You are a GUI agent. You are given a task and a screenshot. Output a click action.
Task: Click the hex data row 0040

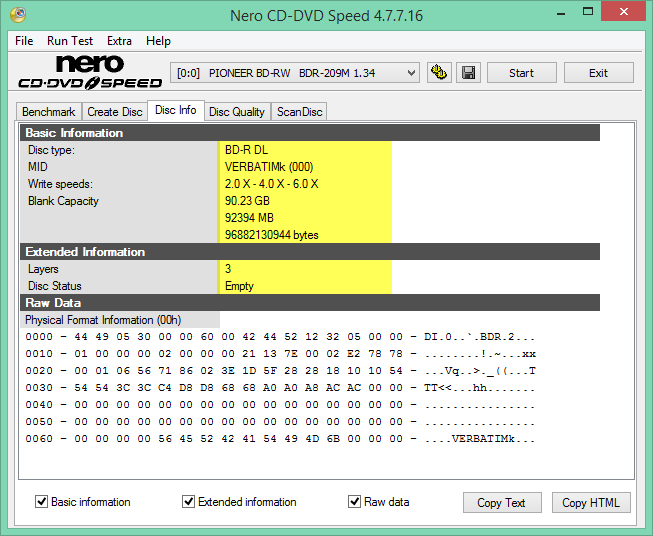click(x=280, y=404)
